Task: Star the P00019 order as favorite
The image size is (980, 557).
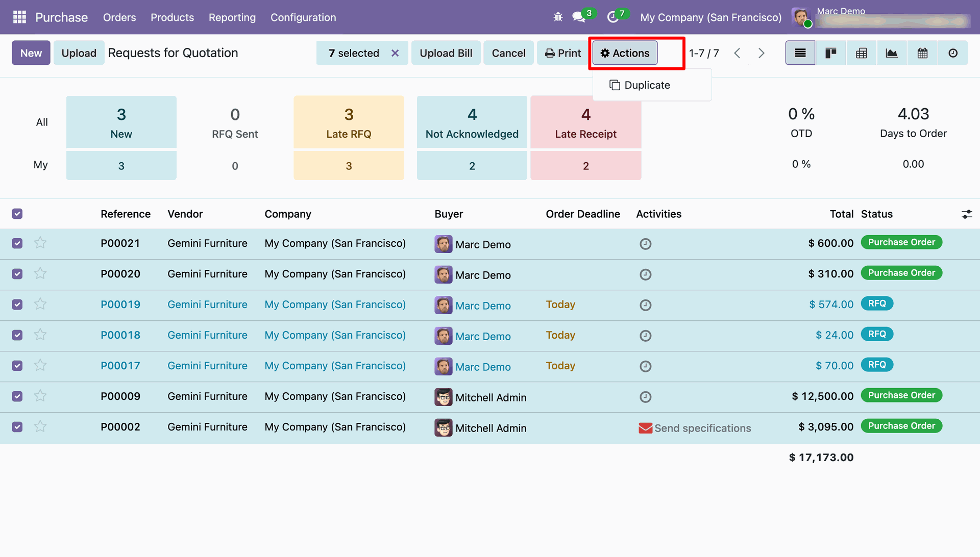Action: (x=40, y=304)
